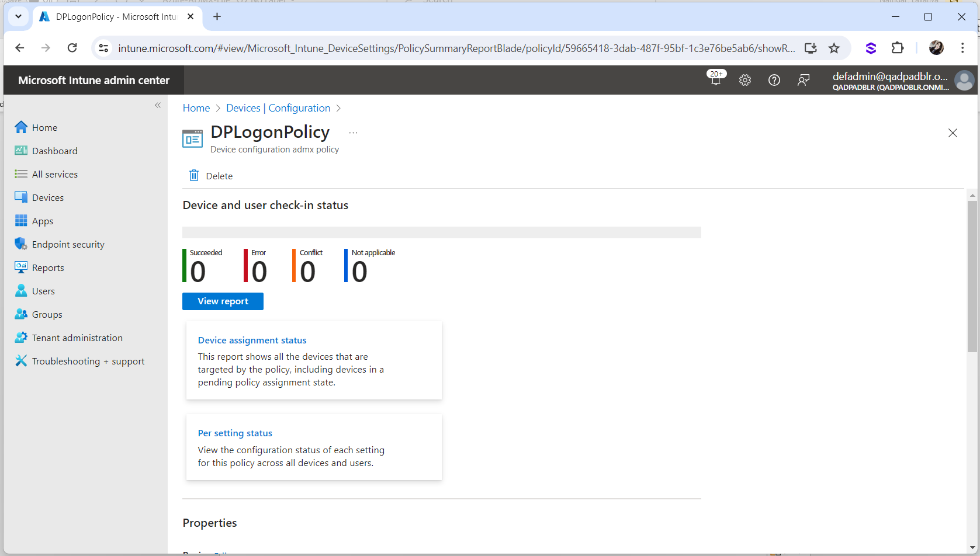980x556 pixels.
Task: Click the blade scrollbar up arrow
Action: [x=972, y=195]
